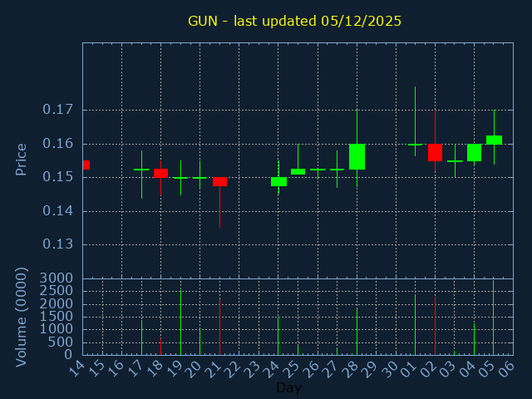Click the green volume bar on day 04
532x399 pixels.
tap(474, 338)
